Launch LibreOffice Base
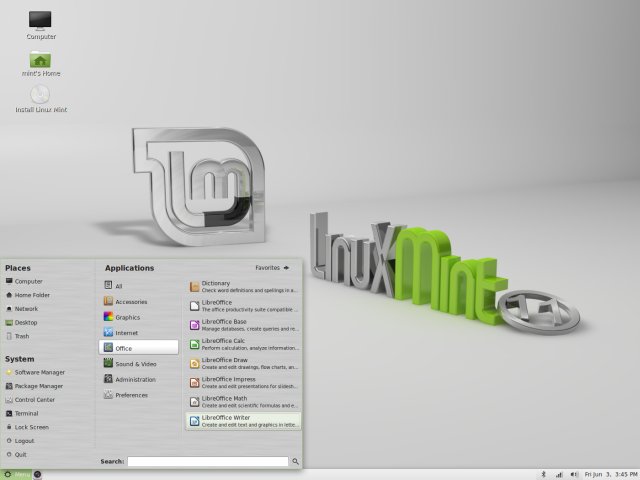Viewport: 640px width, 480px height. click(243, 324)
